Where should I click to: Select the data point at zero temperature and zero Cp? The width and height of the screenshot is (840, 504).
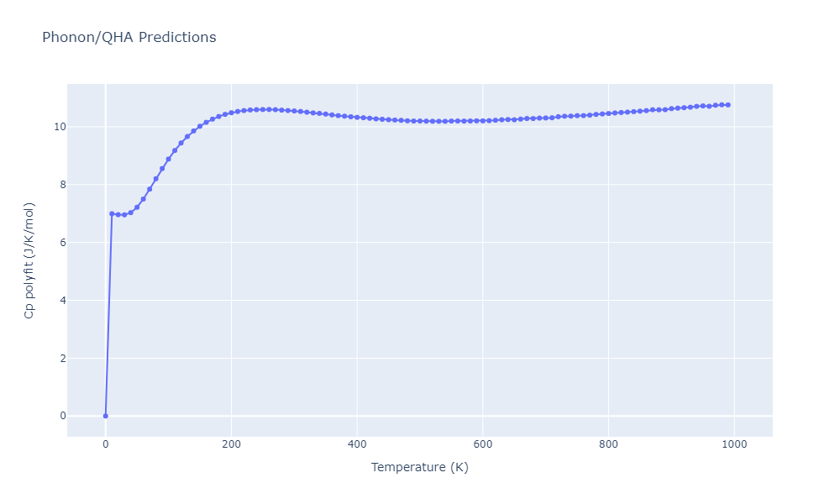tap(105, 416)
